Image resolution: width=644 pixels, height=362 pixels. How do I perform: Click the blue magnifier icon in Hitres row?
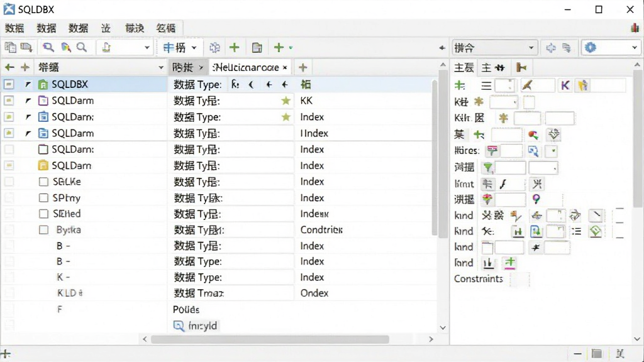click(x=533, y=151)
